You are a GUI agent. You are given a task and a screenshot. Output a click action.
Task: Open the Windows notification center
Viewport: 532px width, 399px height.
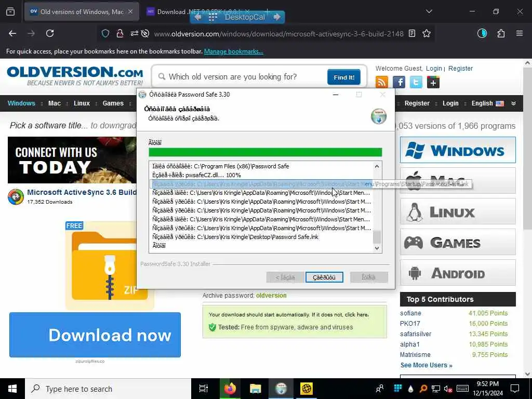[x=515, y=389]
